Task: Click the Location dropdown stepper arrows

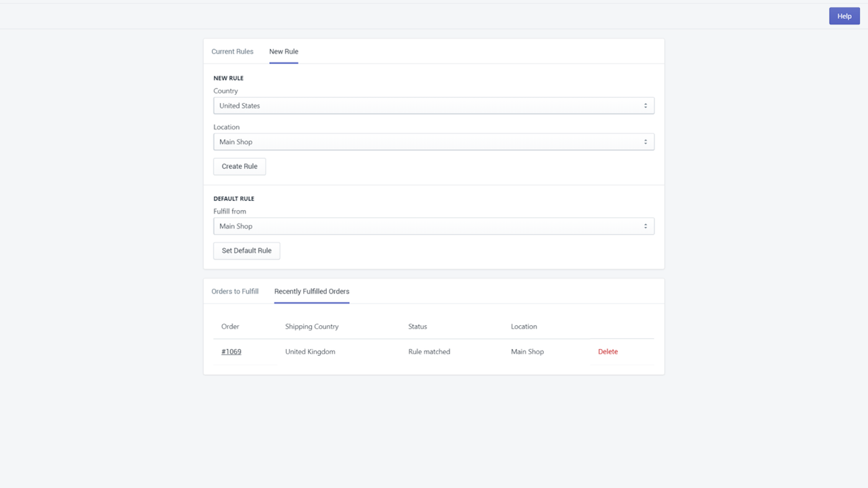Action: (x=645, y=142)
